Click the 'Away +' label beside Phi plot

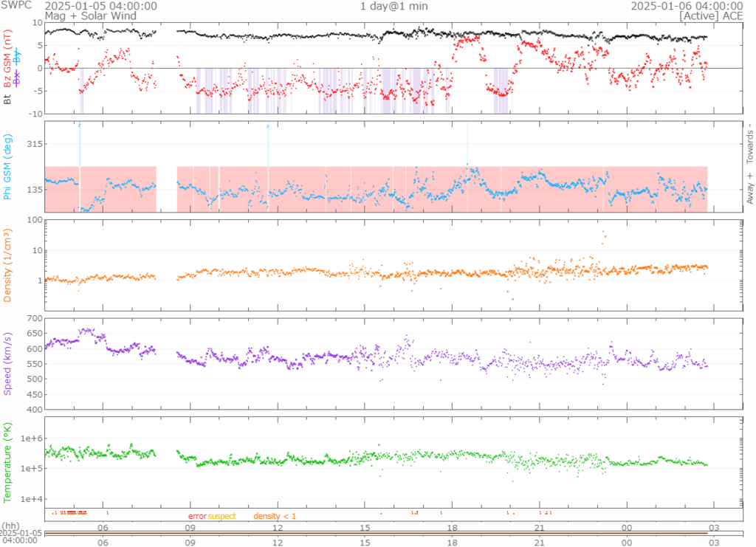point(749,189)
